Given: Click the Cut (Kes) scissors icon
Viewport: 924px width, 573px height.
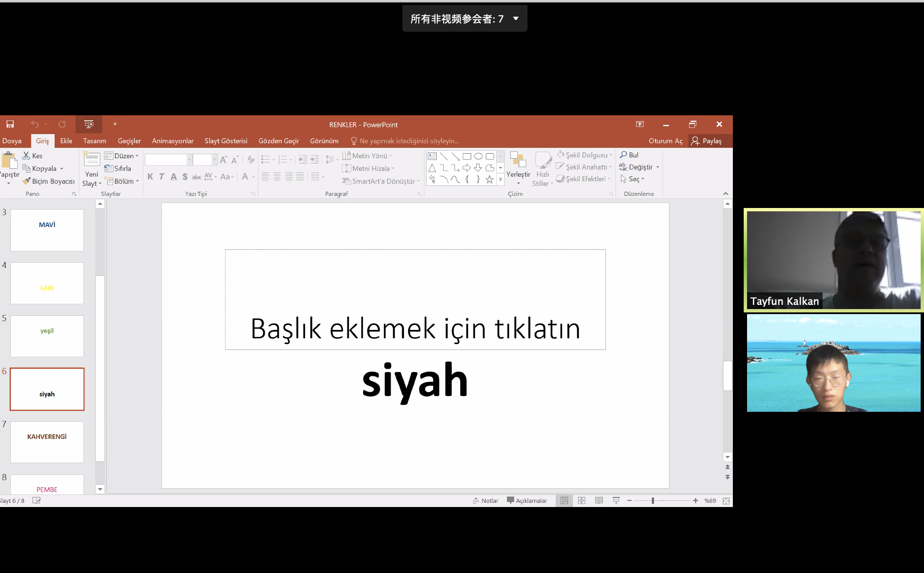Looking at the screenshot, I should 26,156.
